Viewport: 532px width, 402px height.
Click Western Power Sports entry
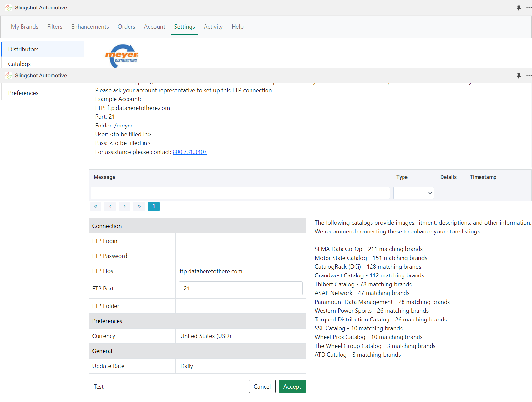(x=372, y=311)
